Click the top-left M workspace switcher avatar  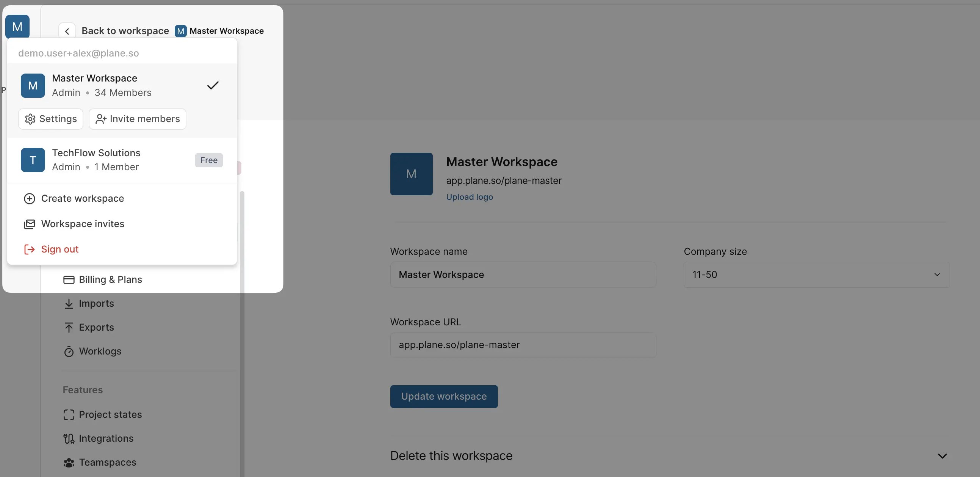tap(17, 26)
